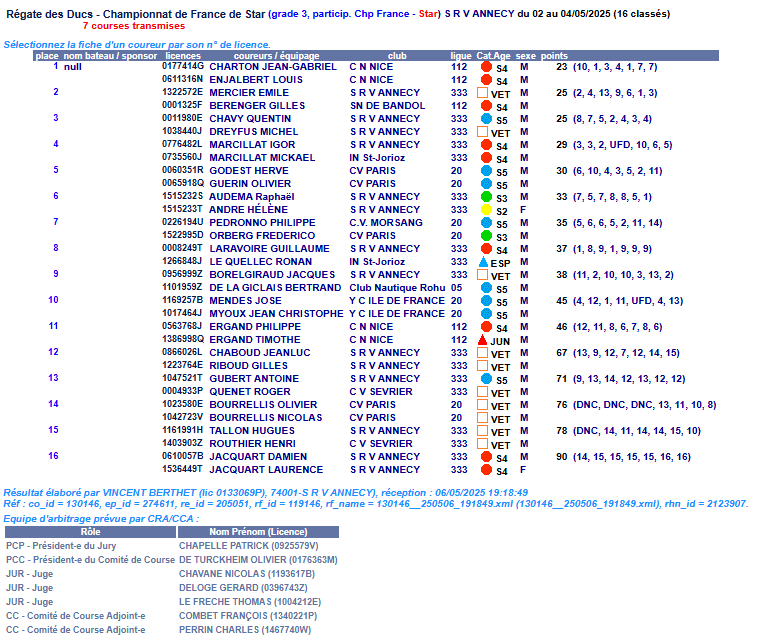Image resolution: width=763 pixels, height=641 pixels.
Task: Click the green S3 circle for ORBERG FREDERICO
Action: coord(486,236)
